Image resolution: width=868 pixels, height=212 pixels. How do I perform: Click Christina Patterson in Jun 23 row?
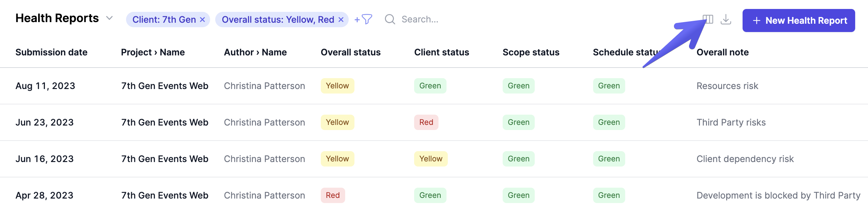pos(264,122)
